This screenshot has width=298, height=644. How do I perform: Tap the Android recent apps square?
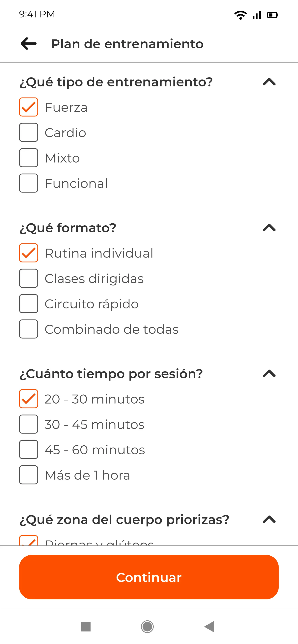(86, 627)
